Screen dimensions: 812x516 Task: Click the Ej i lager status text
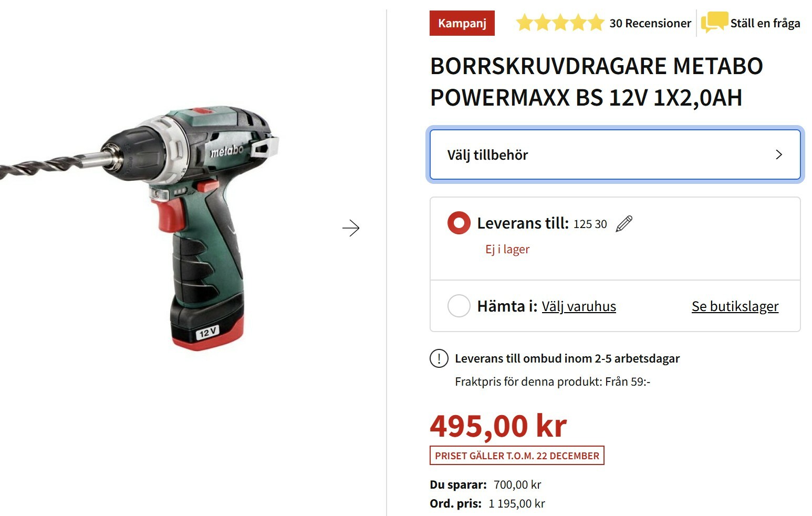[x=507, y=250]
